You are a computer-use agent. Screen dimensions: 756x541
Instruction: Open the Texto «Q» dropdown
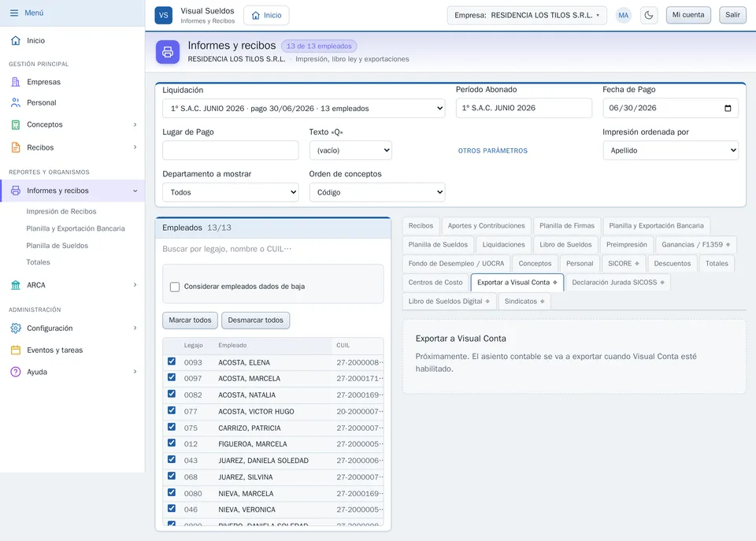point(350,150)
